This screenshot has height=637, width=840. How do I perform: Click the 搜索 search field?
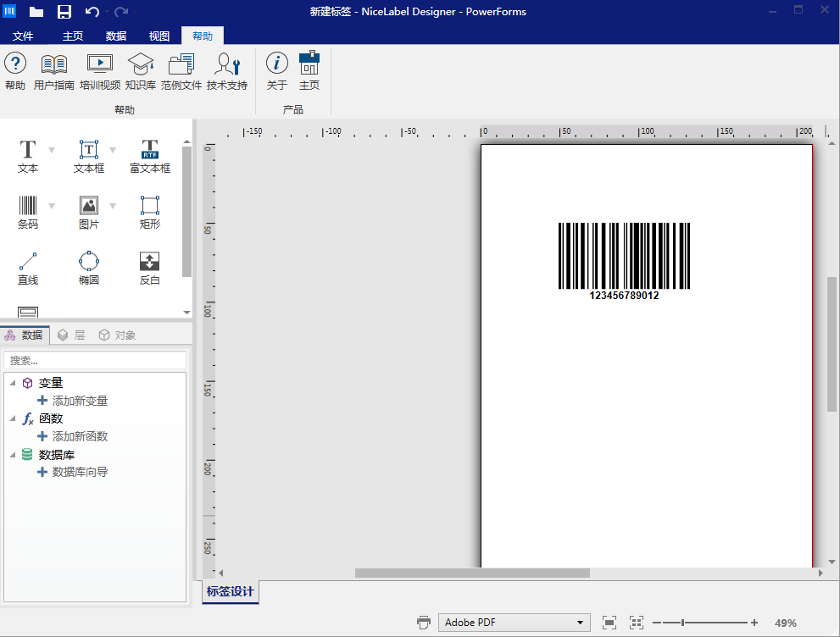(x=95, y=360)
